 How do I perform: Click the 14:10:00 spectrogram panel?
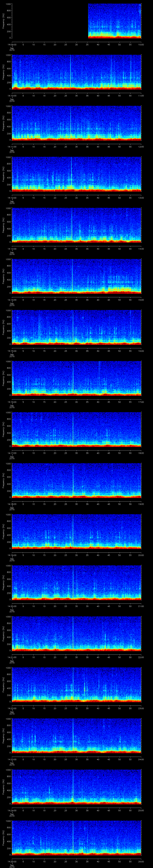point(77,72)
